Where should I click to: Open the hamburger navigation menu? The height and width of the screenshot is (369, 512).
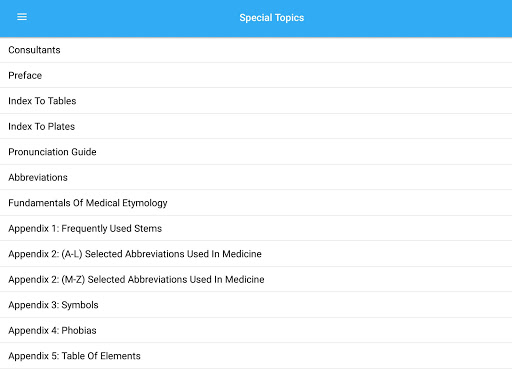pos(22,17)
